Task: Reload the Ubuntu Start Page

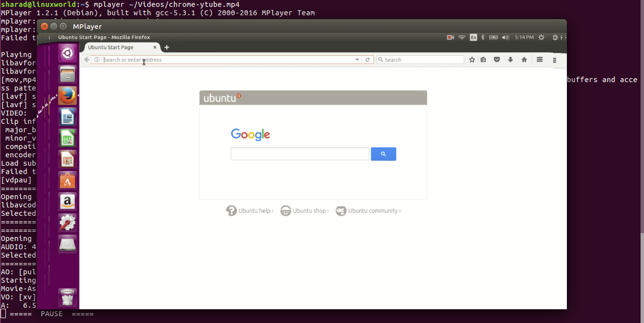Action: pos(368,59)
